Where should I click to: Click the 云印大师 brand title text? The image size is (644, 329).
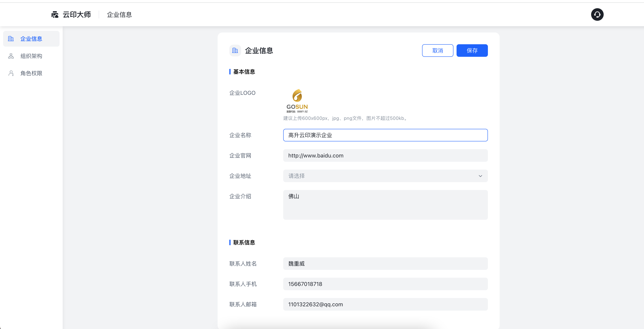pyautogui.click(x=77, y=14)
